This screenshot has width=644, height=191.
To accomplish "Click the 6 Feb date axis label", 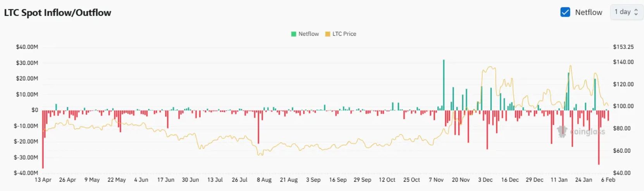I will coord(608,180).
